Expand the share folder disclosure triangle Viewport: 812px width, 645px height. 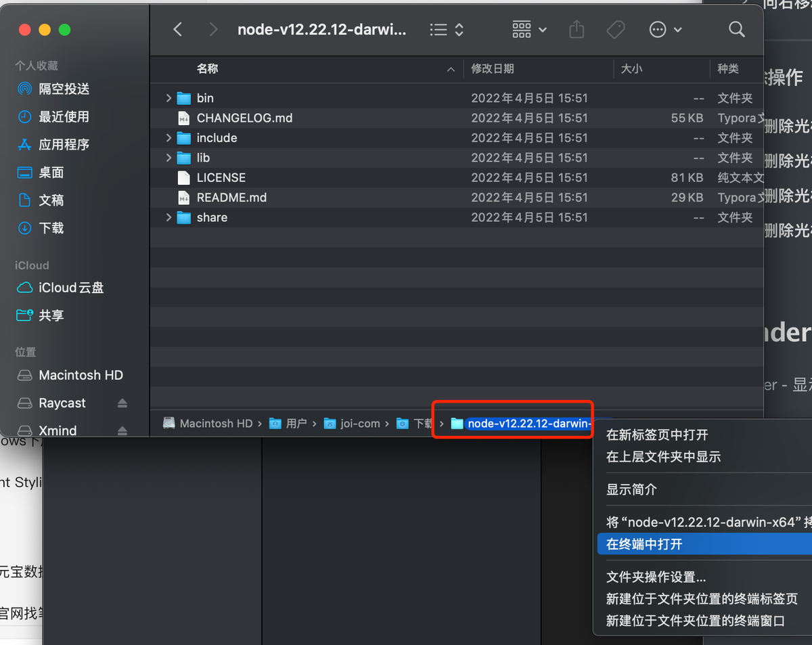[168, 217]
